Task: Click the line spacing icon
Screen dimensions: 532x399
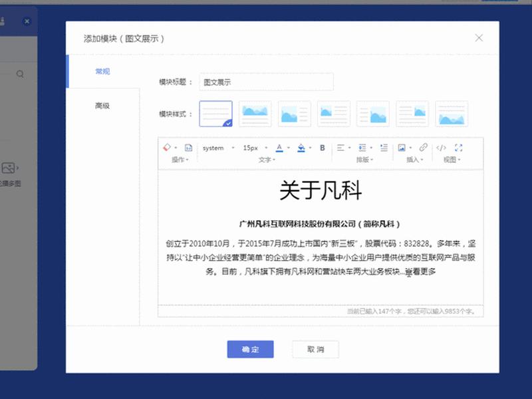Action: [384, 148]
